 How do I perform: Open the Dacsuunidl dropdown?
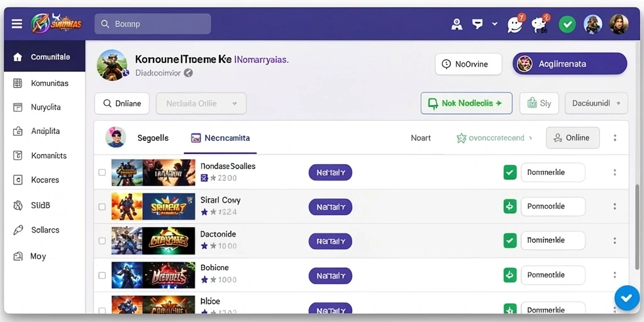tap(596, 103)
